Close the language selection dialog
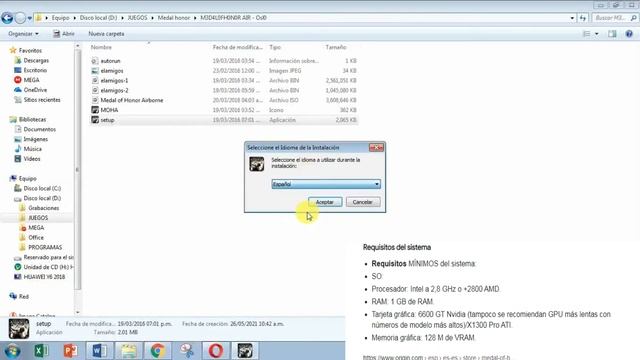Image resolution: width=640 pixels, height=360 pixels. [x=376, y=147]
